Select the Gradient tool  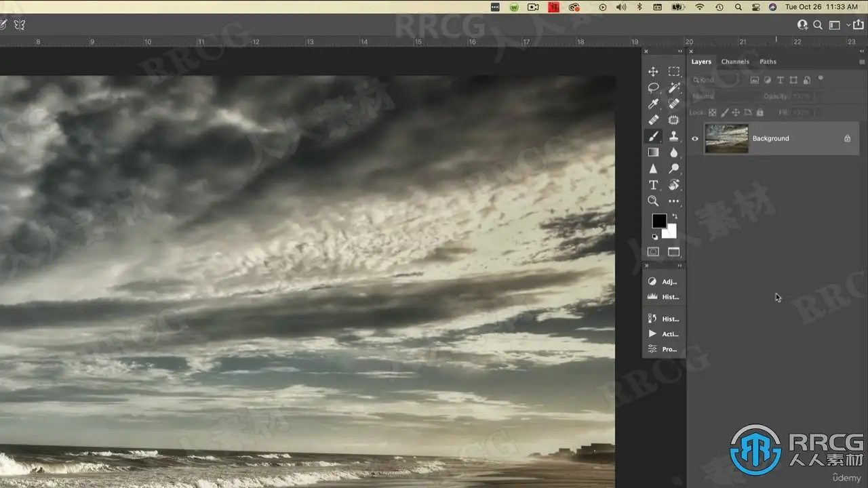click(x=653, y=152)
